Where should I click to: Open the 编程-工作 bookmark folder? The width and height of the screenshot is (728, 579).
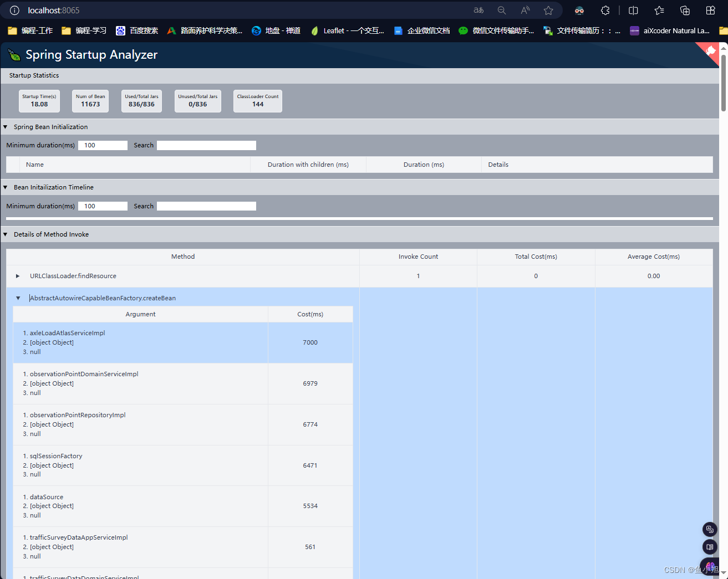point(30,30)
